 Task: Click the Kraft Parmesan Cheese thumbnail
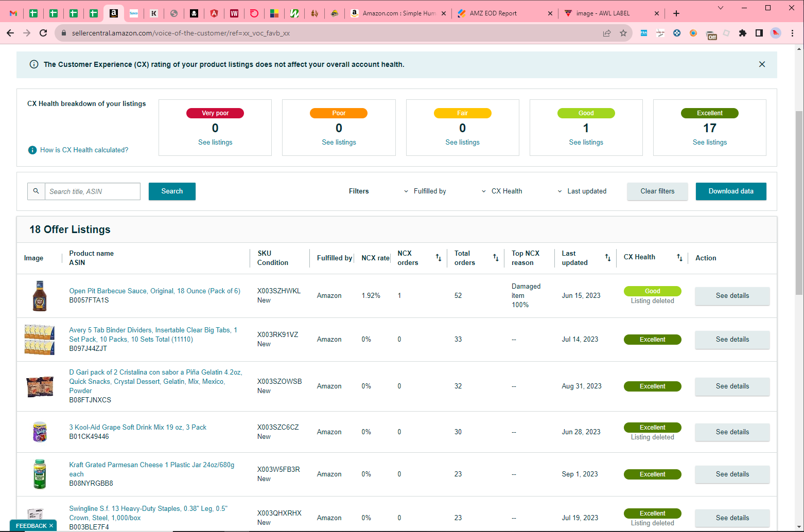point(40,474)
